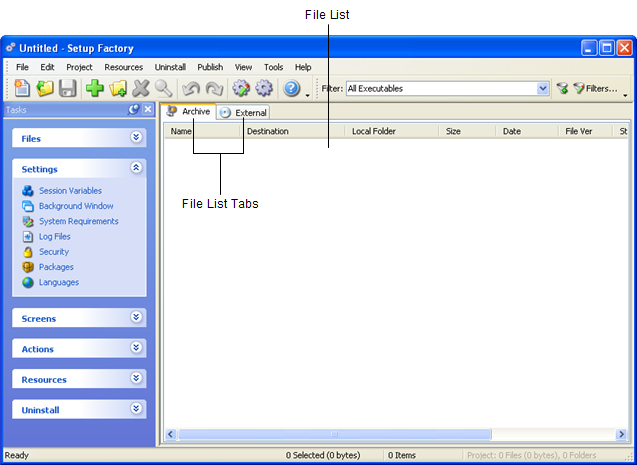Click the New Project toolbar icon
This screenshot has width=637, height=465.
pyautogui.click(x=21, y=89)
